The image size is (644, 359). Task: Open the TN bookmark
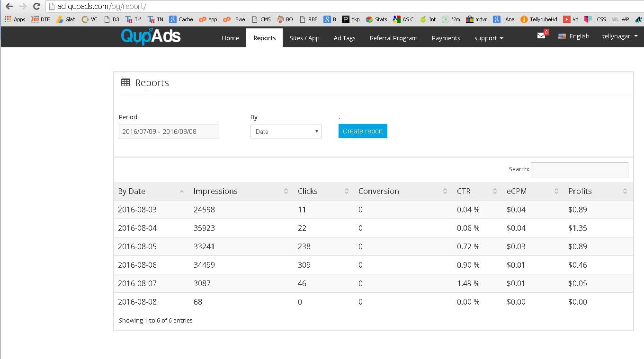[155, 19]
